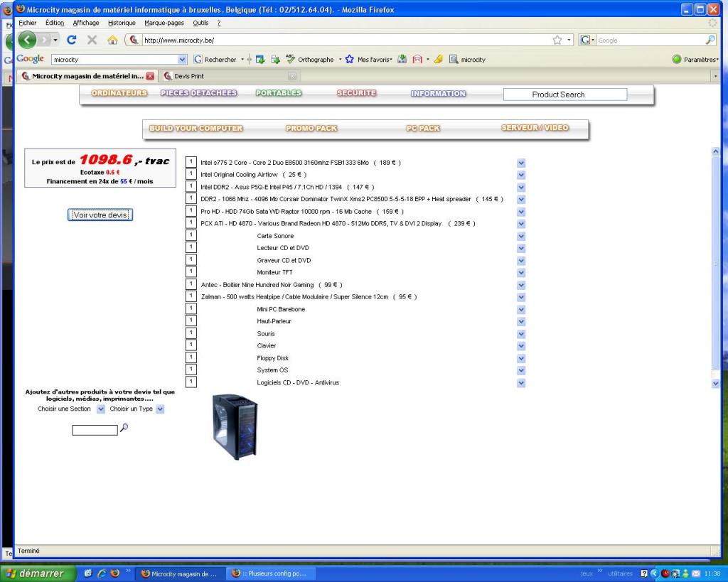728x582 pixels.
Task: Expand dropdown for Moniteur TFT row
Action: (x=521, y=273)
